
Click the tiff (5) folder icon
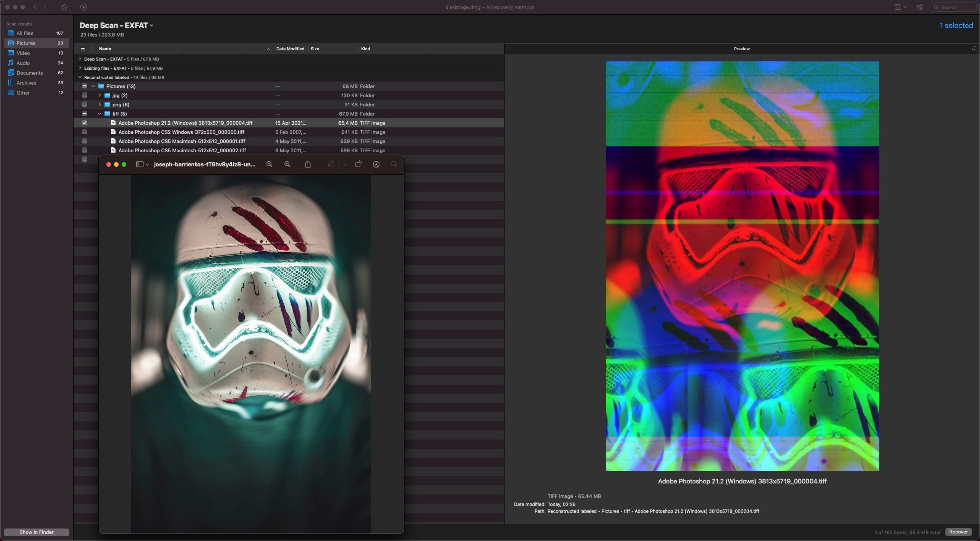(107, 114)
